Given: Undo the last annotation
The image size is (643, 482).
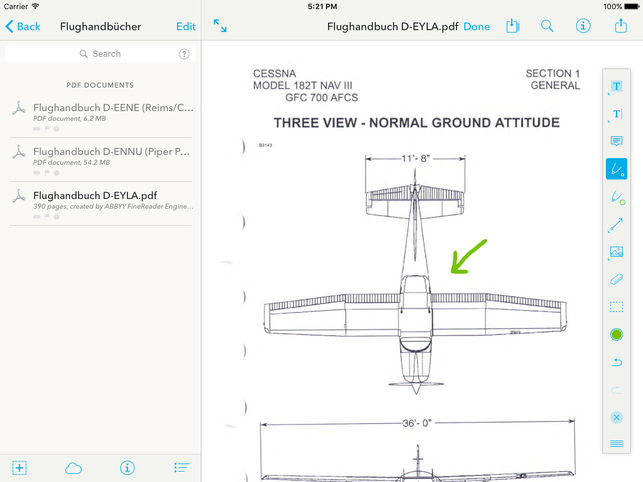Looking at the screenshot, I should tap(616, 362).
